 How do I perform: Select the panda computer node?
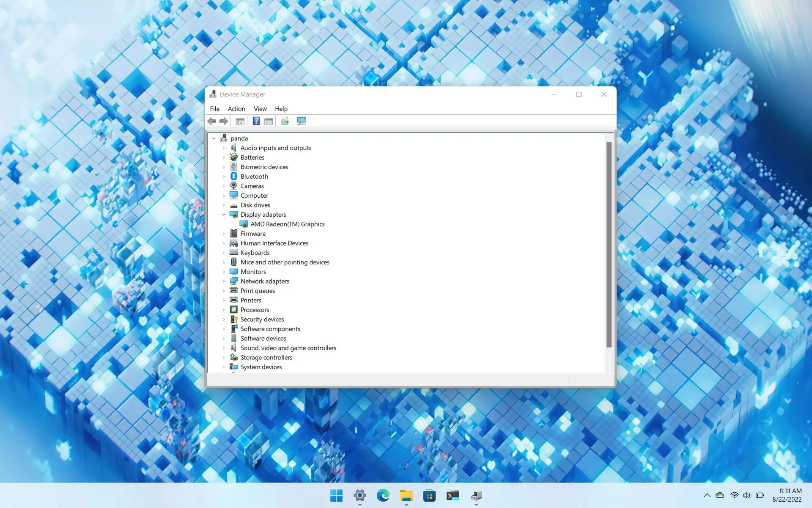[x=239, y=138]
